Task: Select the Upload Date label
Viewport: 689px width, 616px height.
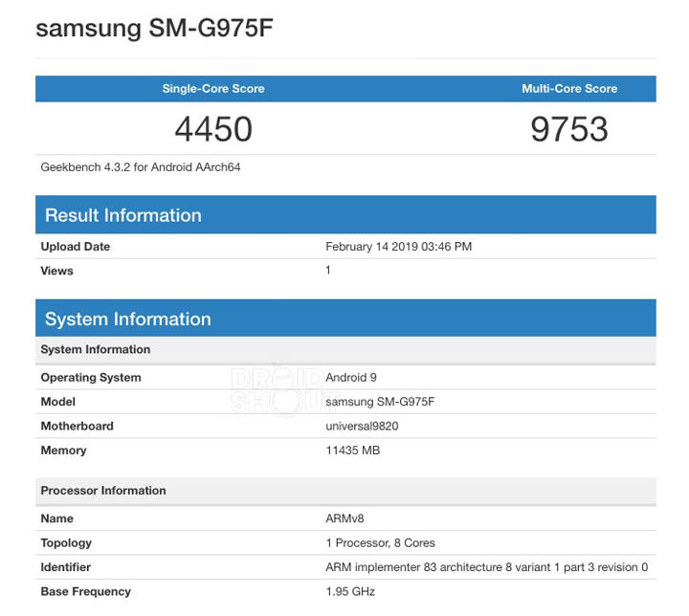Action: click(76, 247)
